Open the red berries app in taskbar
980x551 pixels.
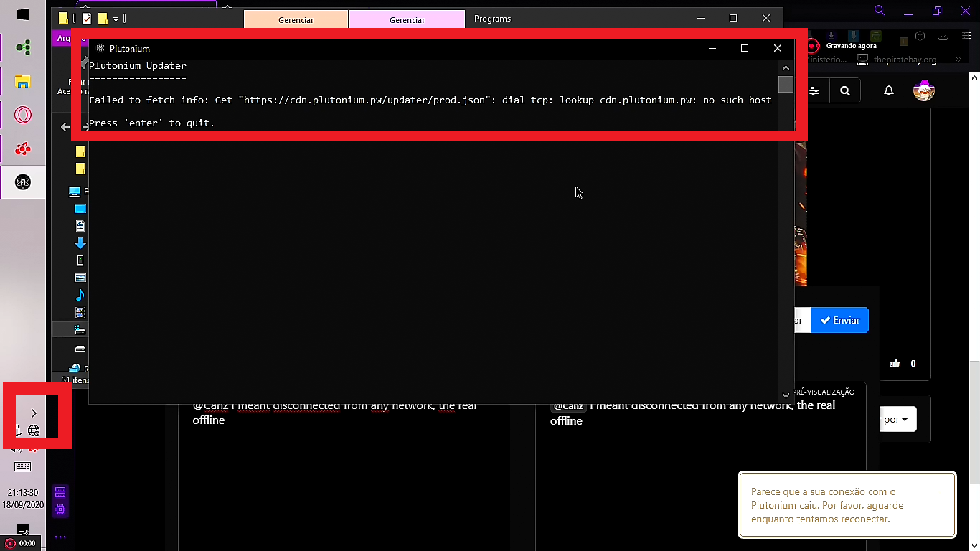23,149
